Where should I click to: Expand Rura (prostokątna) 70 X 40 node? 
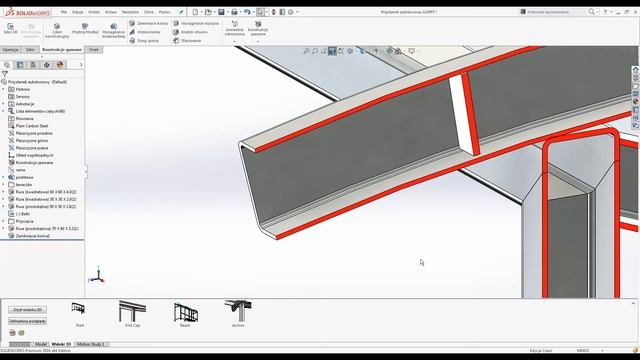click(x=4, y=229)
